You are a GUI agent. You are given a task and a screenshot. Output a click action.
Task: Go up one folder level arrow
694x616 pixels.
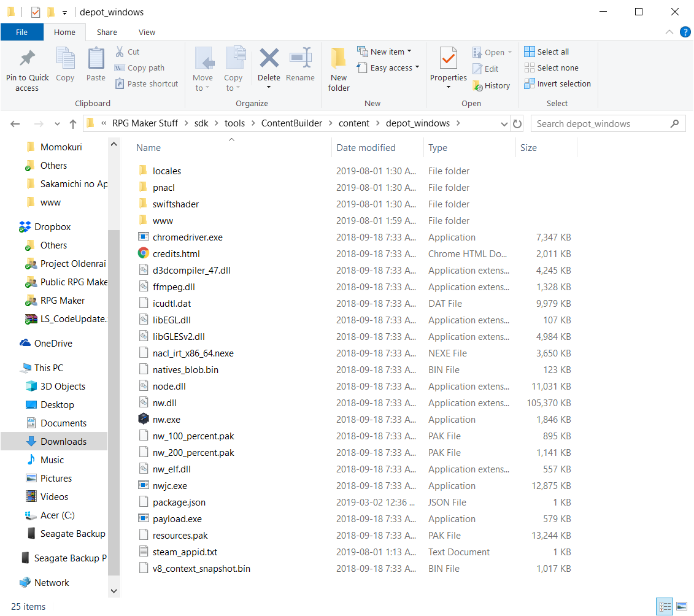click(73, 124)
